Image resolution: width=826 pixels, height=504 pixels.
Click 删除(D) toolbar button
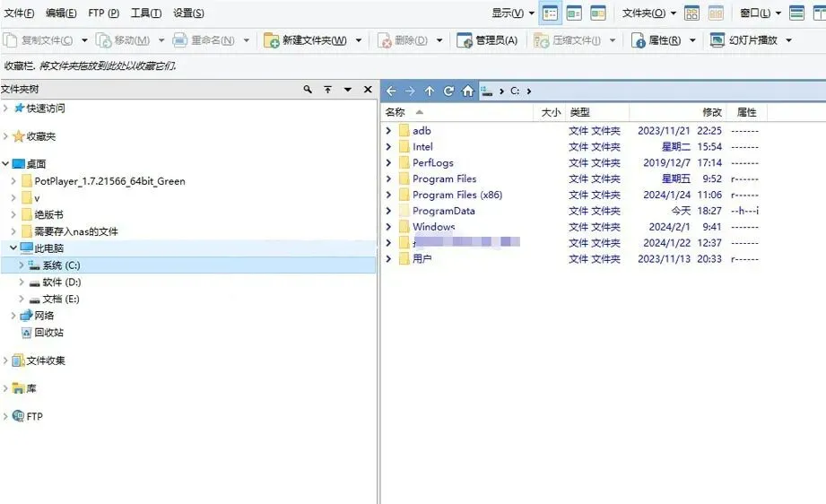click(x=403, y=40)
